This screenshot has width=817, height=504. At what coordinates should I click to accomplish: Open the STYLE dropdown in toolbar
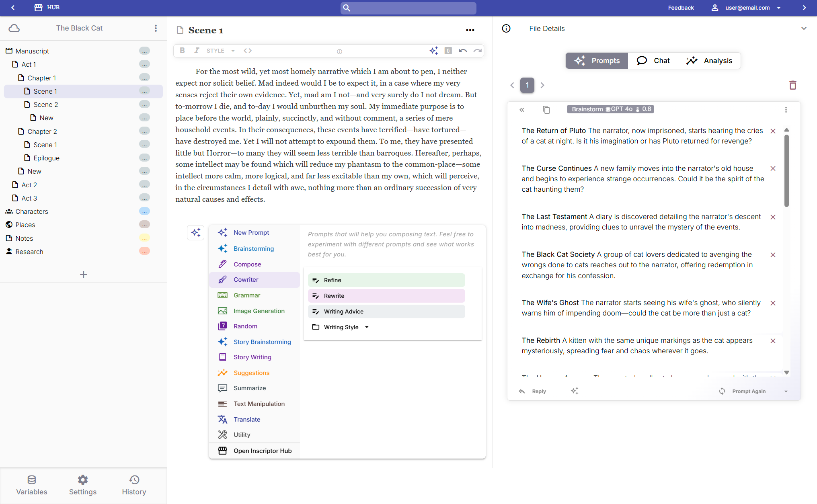220,51
